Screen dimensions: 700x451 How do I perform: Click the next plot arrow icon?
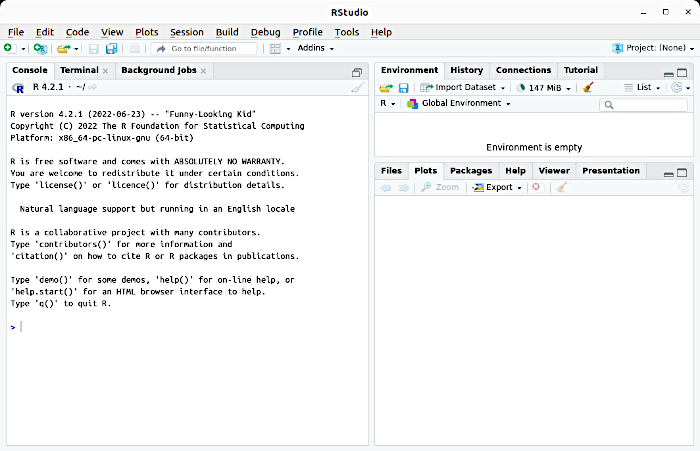(x=404, y=188)
